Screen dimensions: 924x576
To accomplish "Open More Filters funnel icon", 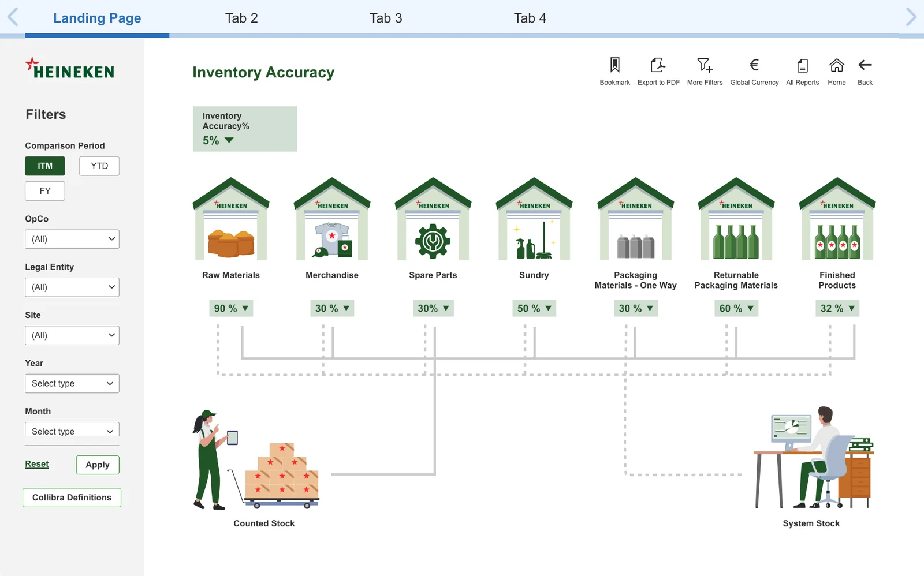I will point(705,65).
